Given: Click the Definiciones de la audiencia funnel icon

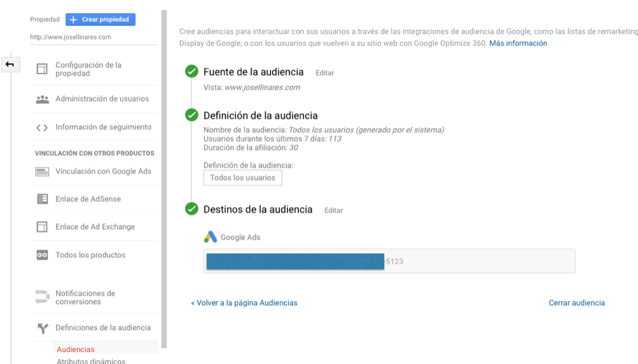Looking at the screenshot, I should 42,328.
